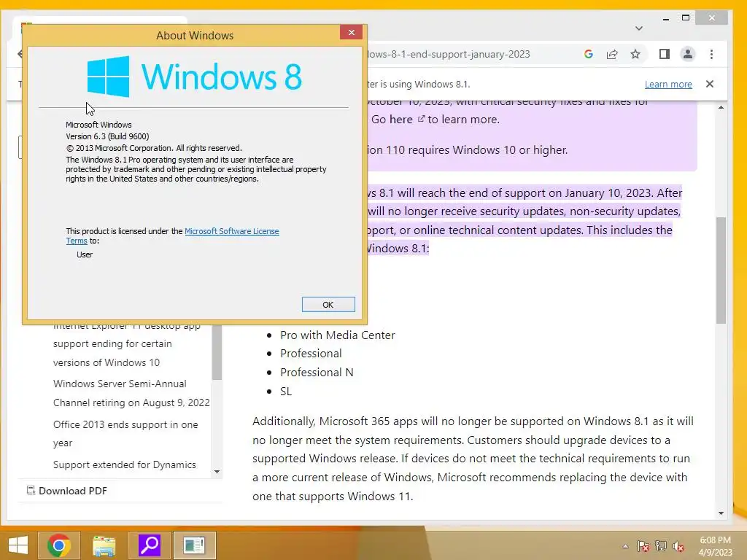This screenshot has height=560, width=747.
Task: Dismiss the Windows 8.1 infobar
Action: 709,84
